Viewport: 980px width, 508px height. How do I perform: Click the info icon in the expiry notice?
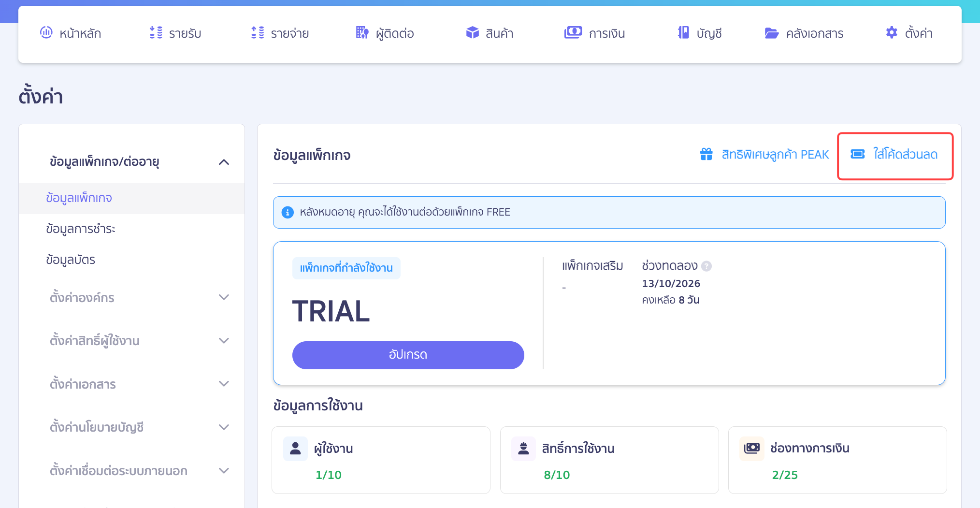pos(288,212)
